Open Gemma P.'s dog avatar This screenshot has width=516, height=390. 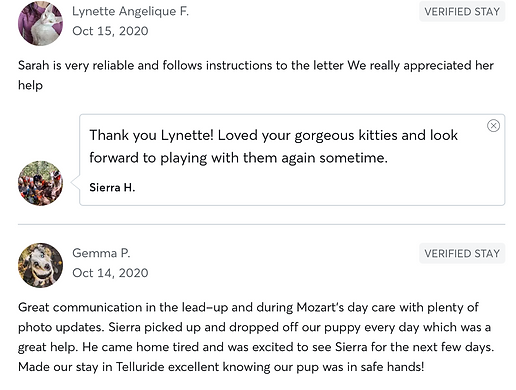click(x=40, y=265)
